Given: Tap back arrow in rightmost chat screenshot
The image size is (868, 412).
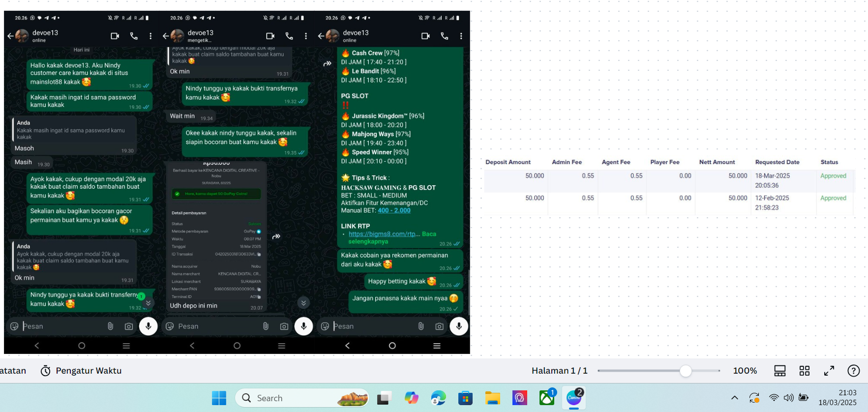Looking at the screenshot, I should pos(321,36).
